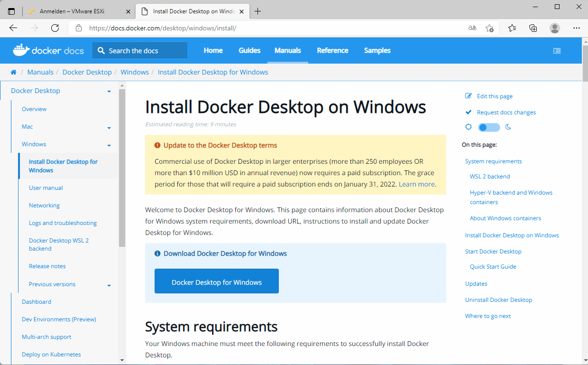Click the pencil icon beside Edit this page

pyautogui.click(x=468, y=96)
